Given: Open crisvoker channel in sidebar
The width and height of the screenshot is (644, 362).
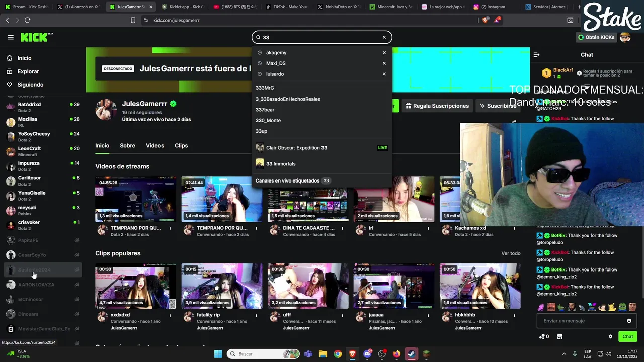Looking at the screenshot, I should 43,225.
